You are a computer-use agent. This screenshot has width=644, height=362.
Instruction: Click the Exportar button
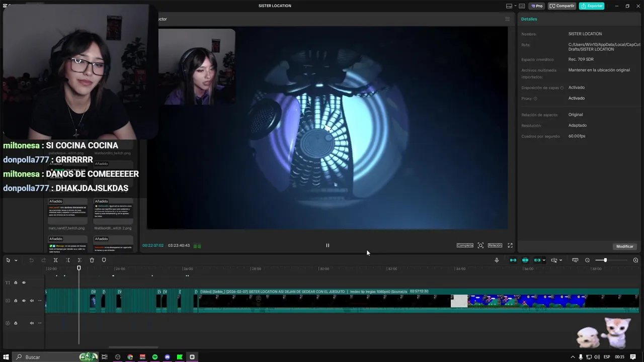click(592, 6)
